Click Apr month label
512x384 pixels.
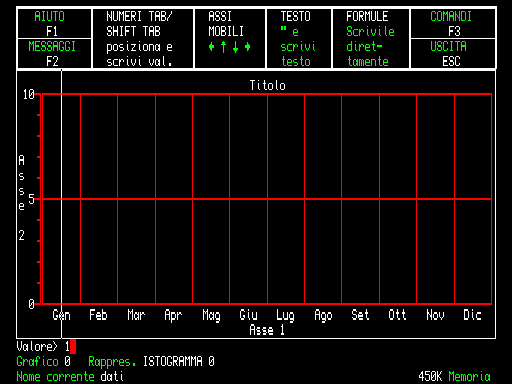point(173,316)
